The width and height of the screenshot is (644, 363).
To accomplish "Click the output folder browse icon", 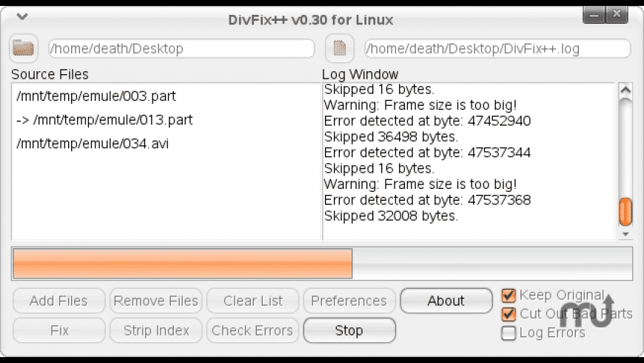I will [x=24, y=49].
